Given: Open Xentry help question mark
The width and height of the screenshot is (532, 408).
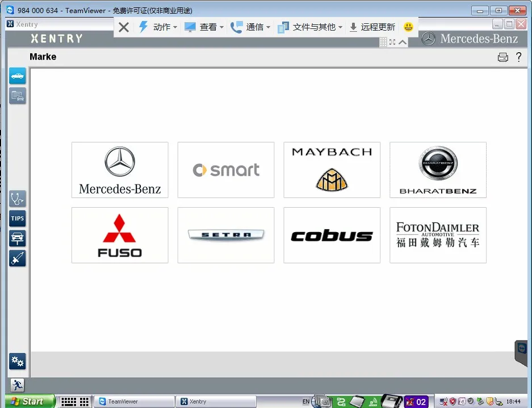Looking at the screenshot, I should point(519,57).
